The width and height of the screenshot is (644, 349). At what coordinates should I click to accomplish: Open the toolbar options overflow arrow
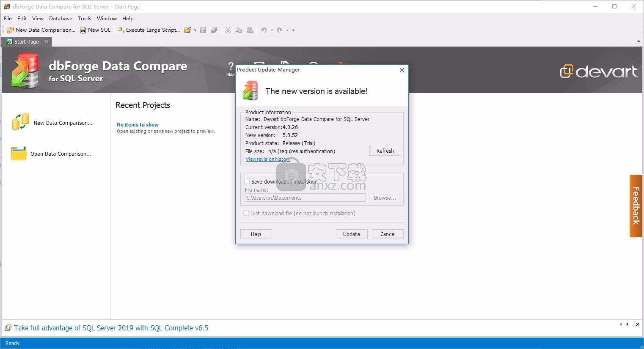coord(293,30)
